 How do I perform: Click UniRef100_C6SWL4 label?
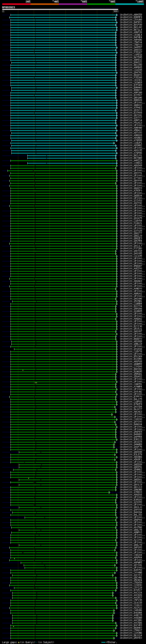(131, 35)
